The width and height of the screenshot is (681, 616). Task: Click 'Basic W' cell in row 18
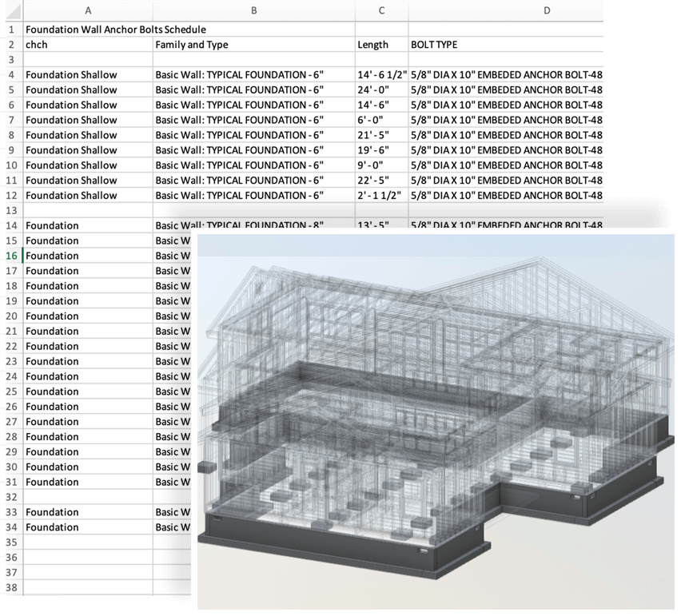[173, 286]
